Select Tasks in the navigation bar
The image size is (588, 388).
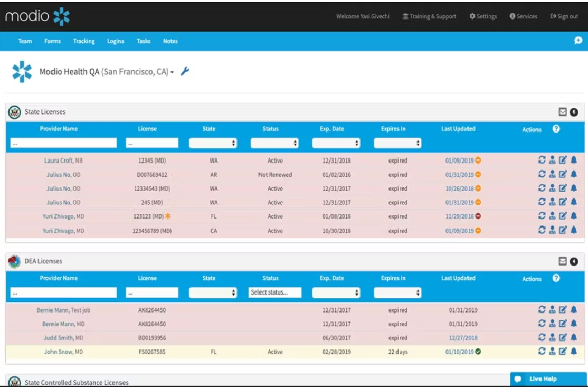click(x=144, y=41)
